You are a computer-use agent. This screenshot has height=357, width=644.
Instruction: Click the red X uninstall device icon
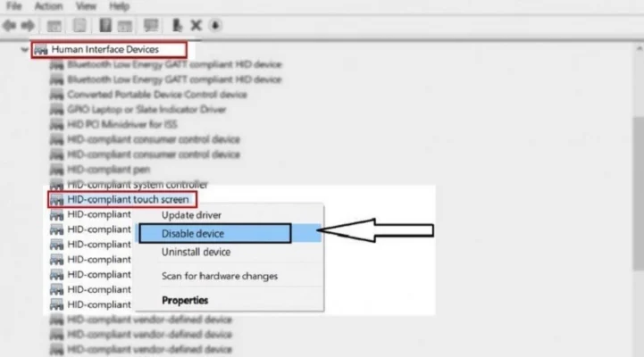click(x=196, y=26)
